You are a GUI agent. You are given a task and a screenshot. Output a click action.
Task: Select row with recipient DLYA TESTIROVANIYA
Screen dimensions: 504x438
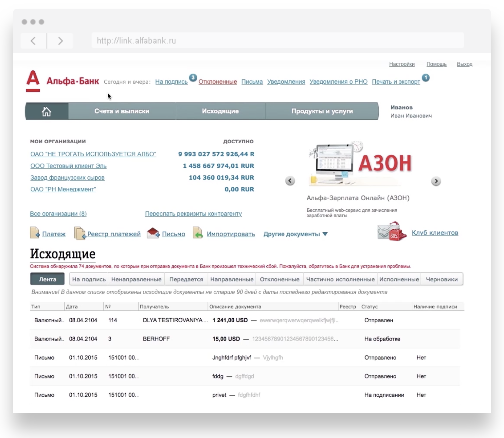[x=245, y=320]
